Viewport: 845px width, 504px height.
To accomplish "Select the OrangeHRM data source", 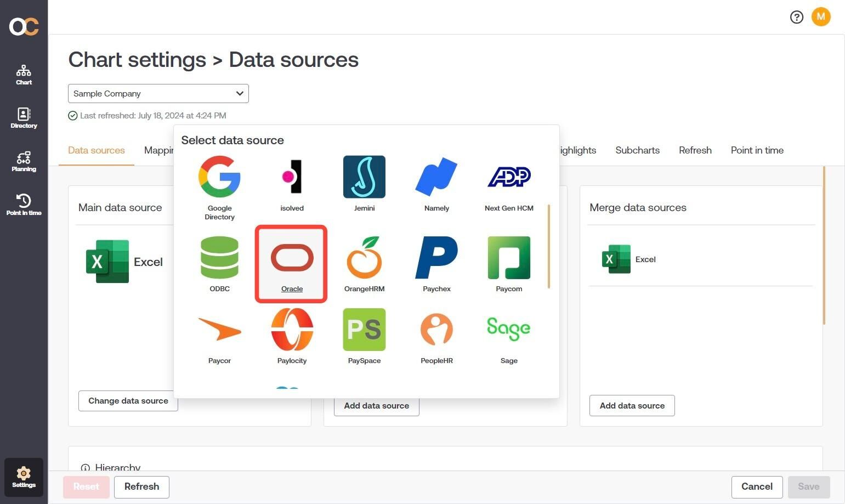I will [364, 264].
